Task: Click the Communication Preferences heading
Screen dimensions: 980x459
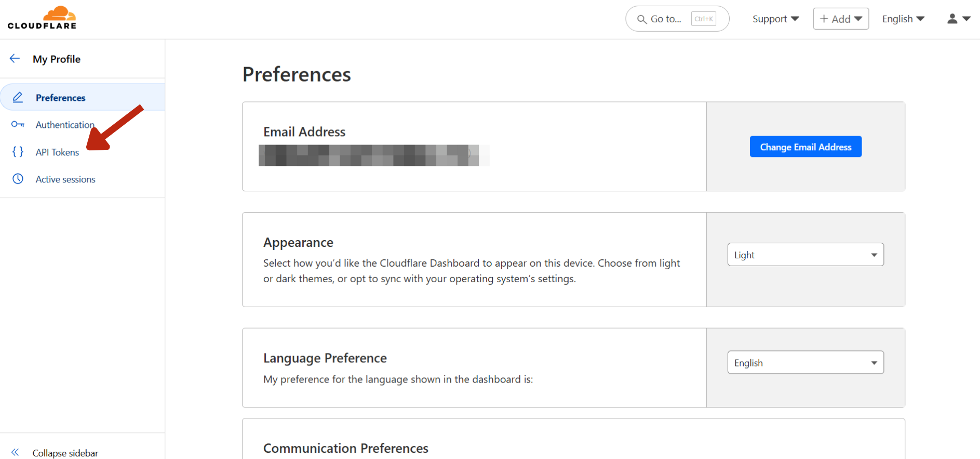Action: click(x=346, y=448)
